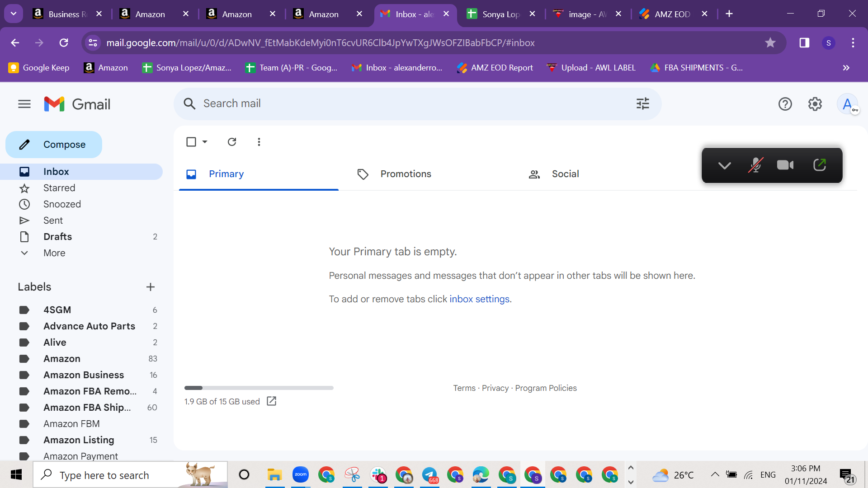Open the More options three-dot menu in toolbar
The image size is (868, 488).
pyautogui.click(x=259, y=142)
